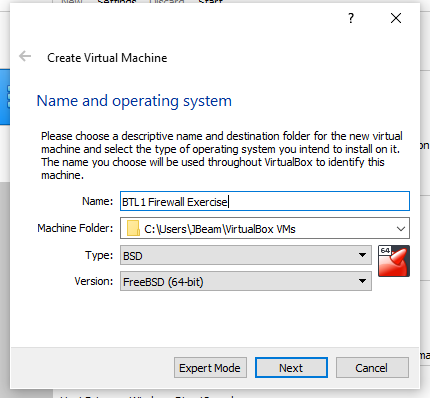Click the back arrow in the wizard header
Viewport: 430px width, 398px height.
click(25, 56)
